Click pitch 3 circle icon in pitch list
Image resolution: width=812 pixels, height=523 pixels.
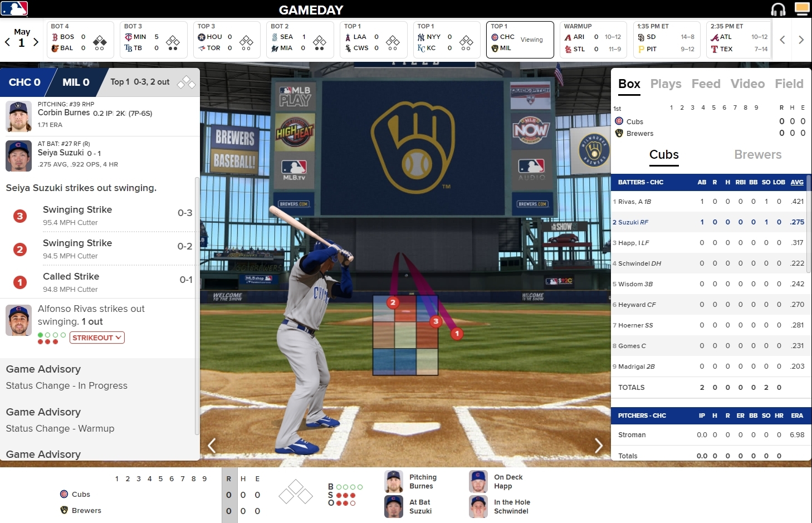point(20,216)
